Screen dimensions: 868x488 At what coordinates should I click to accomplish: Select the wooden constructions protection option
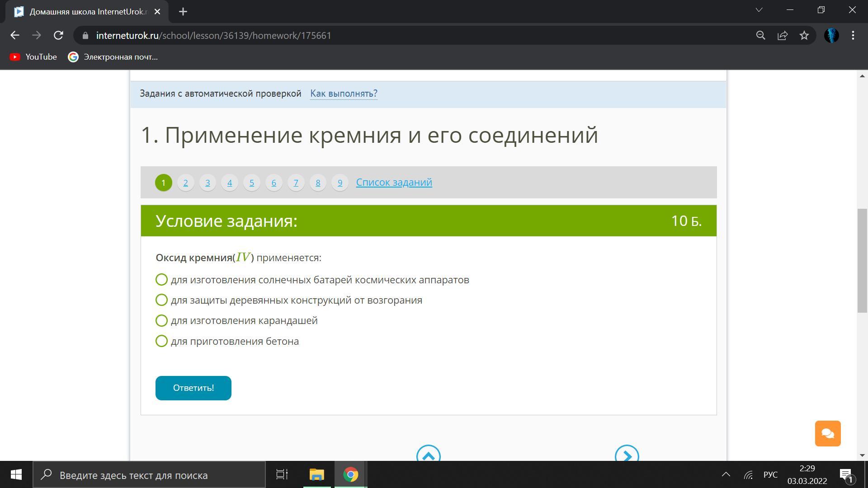pos(161,300)
